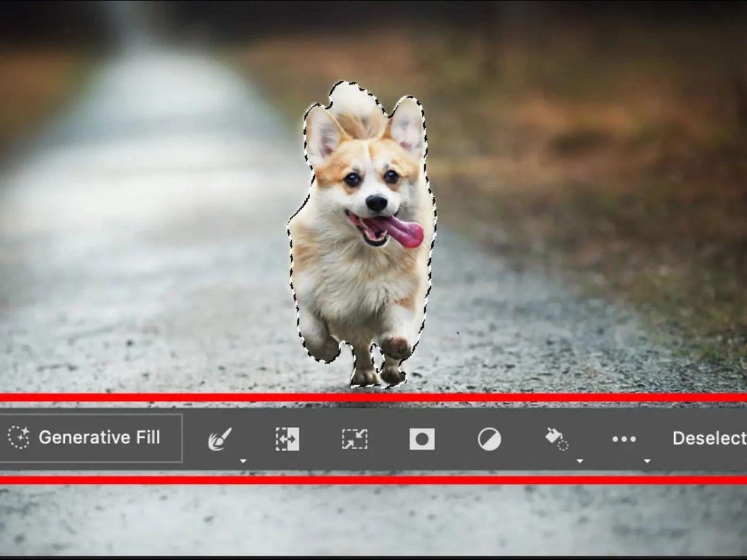Expand the dropdown arrow under the paint bucket

click(580, 461)
